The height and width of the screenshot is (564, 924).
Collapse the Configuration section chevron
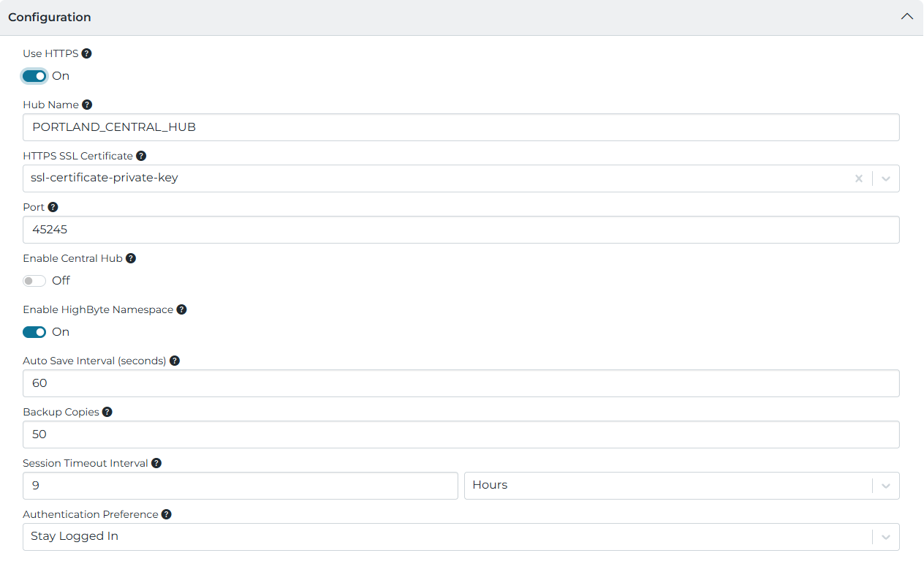point(907,16)
